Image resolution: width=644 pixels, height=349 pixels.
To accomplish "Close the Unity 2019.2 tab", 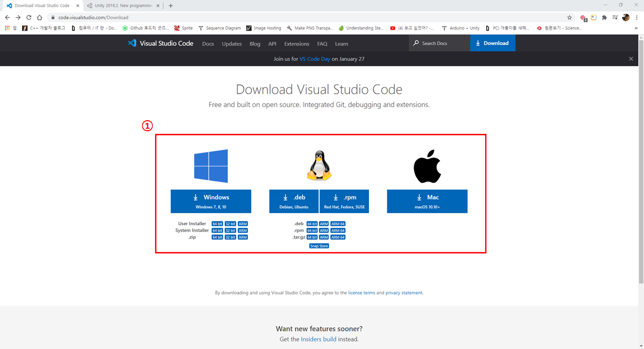I will (157, 6).
